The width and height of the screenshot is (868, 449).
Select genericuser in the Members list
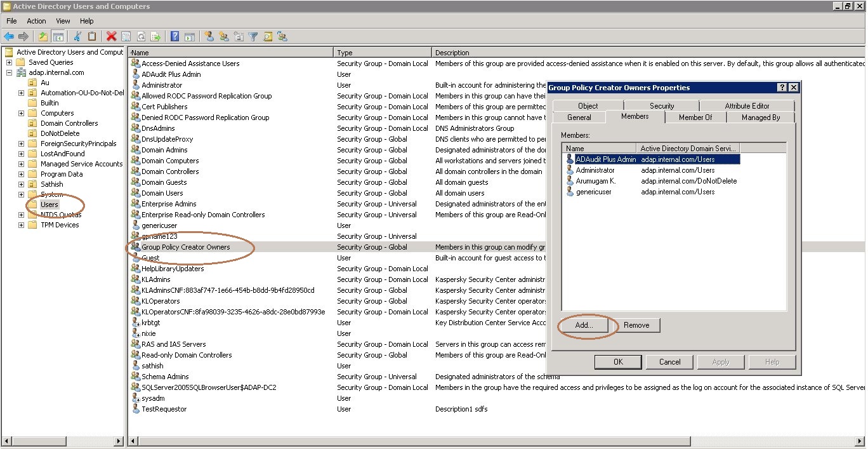pos(593,192)
